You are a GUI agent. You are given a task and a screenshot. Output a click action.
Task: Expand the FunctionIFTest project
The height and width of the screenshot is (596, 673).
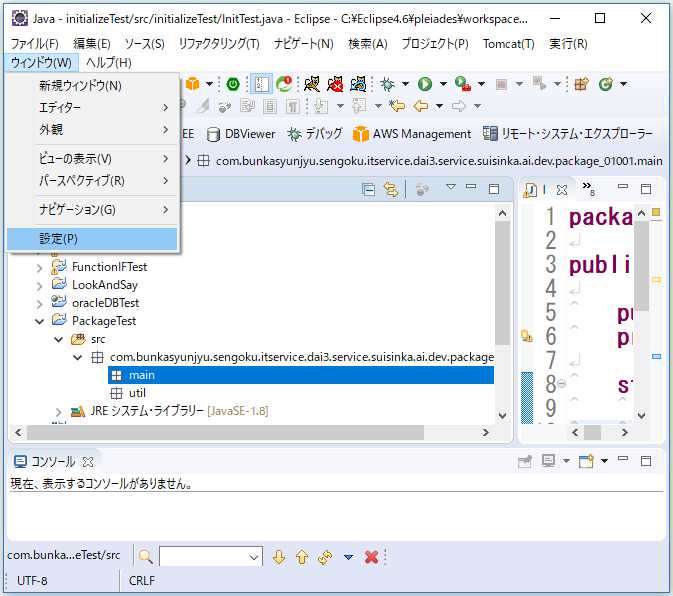[39, 268]
